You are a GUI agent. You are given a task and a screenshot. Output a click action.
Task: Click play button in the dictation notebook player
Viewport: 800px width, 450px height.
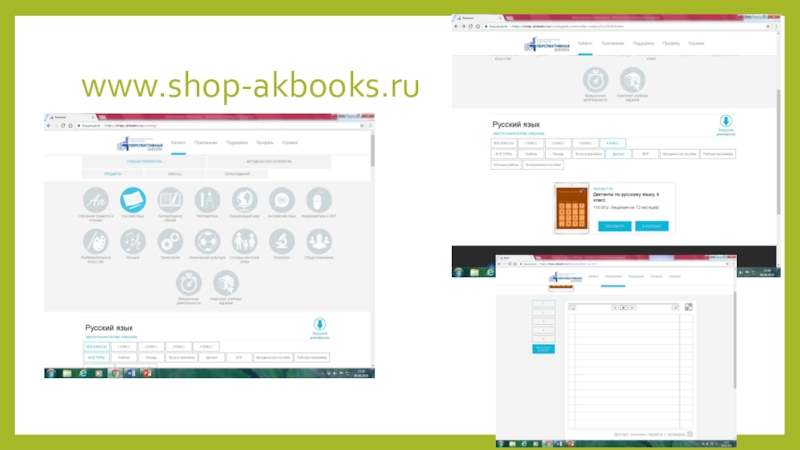point(623,308)
